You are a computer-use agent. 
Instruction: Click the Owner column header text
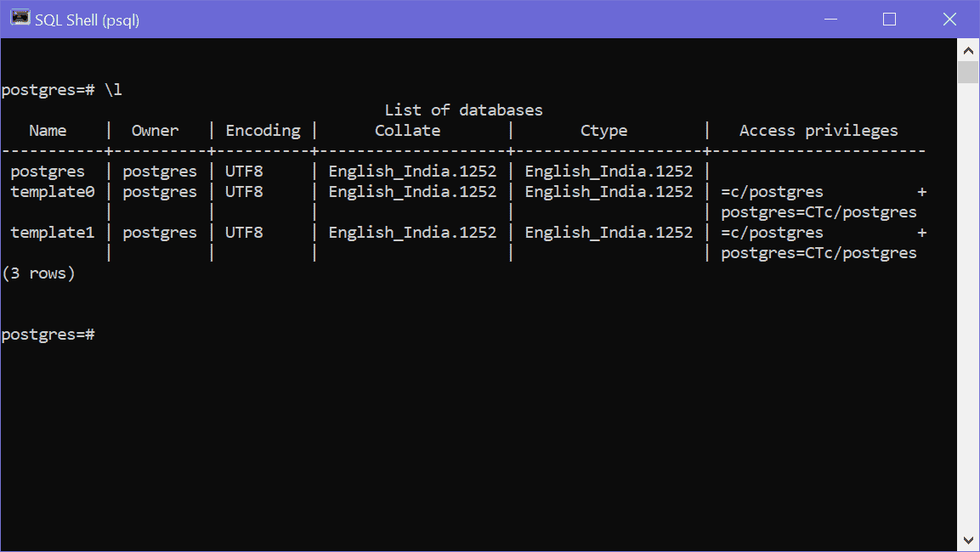[154, 130]
